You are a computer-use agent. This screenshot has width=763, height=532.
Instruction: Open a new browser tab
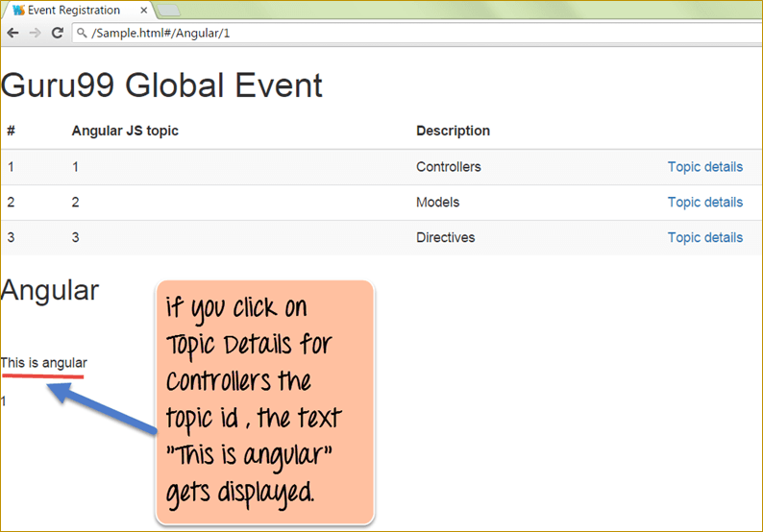(169, 11)
